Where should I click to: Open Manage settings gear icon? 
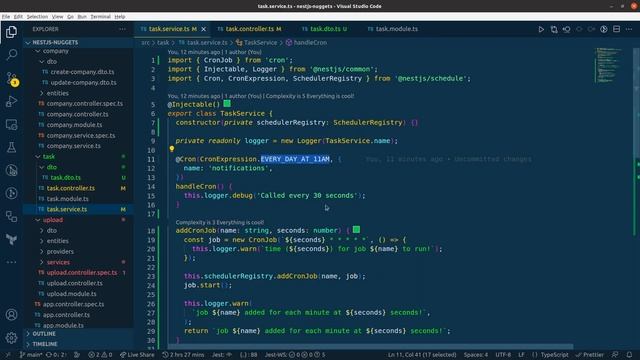click(x=11, y=338)
